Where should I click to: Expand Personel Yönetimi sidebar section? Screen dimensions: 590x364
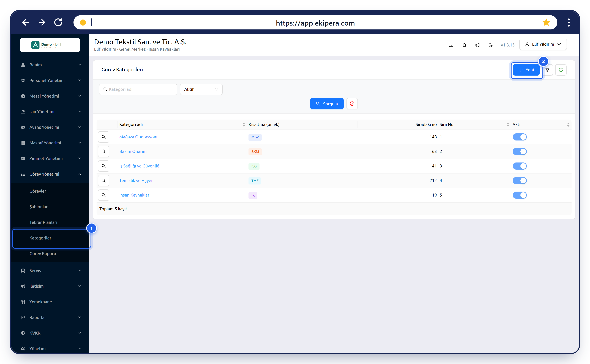click(50, 80)
